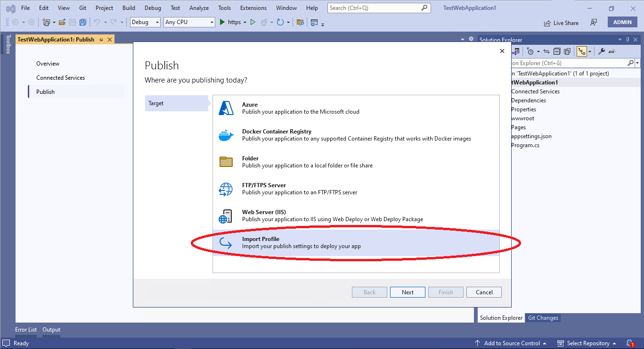Click Collapse All in Solution Explorer
Screen dimensions: 644x349
[557, 51]
